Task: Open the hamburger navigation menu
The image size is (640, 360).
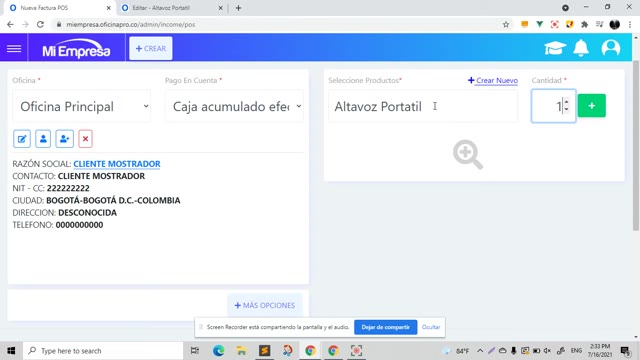Action: point(14,49)
